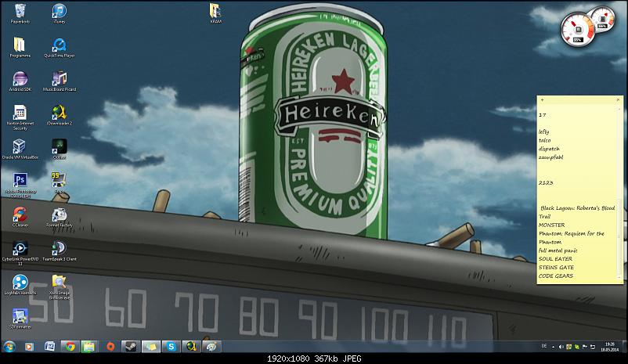Click 'CODE GEARS' line in note
Viewport: 628px width, 364px height.
tap(555, 276)
